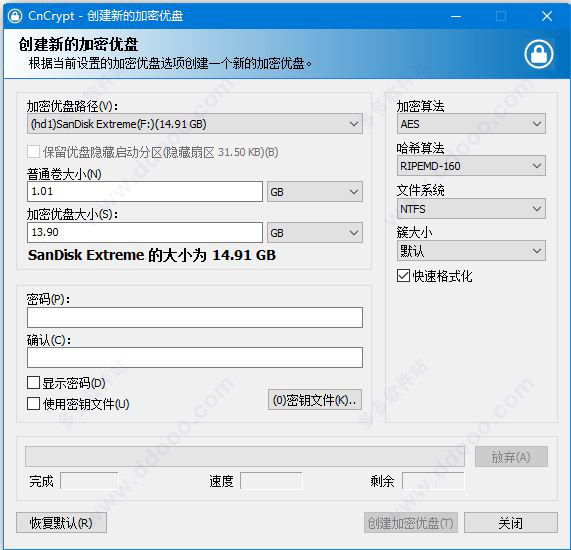Click the 恢复默认(R) button
This screenshot has height=550, width=571.
[x=62, y=523]
